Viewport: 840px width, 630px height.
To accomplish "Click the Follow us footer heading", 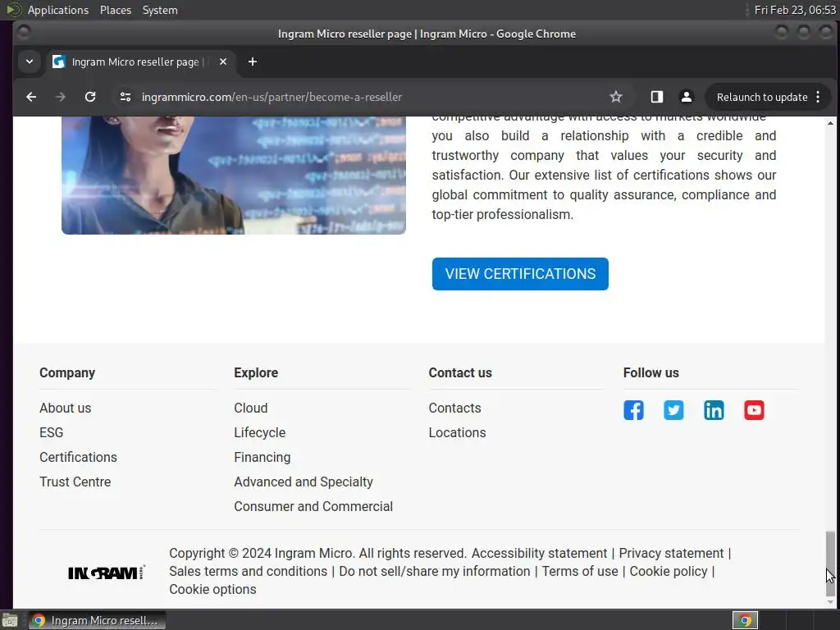I will point(651,373).
